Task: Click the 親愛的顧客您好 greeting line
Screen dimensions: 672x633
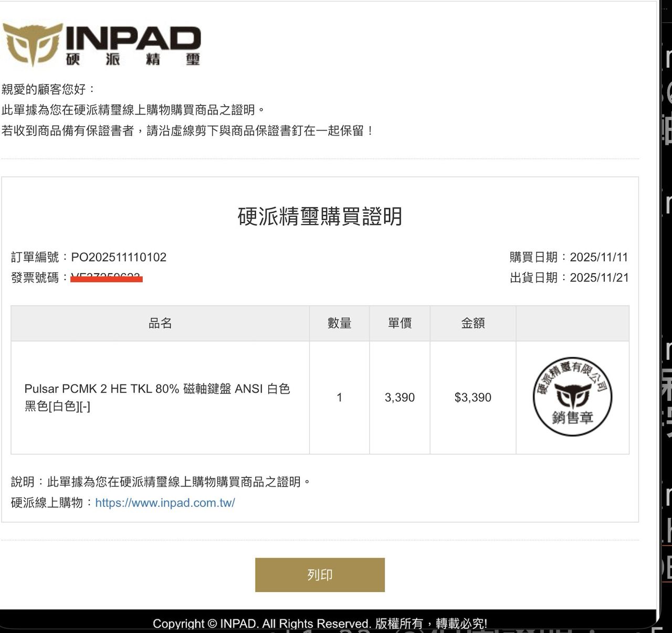Action: click(x=49, y=89)
